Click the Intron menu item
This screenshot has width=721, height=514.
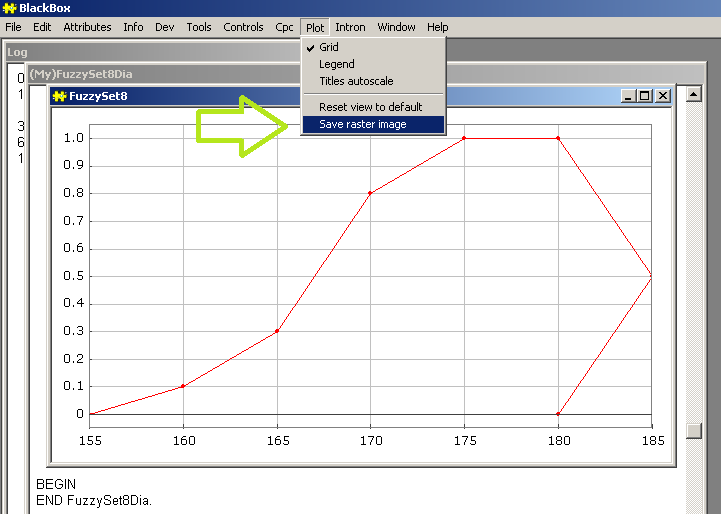tap(350, 27)
